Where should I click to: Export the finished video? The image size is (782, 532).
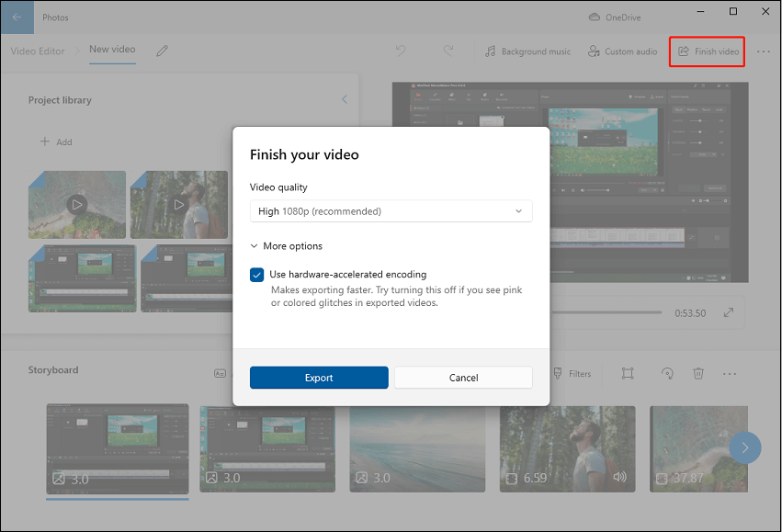[318, 377]
